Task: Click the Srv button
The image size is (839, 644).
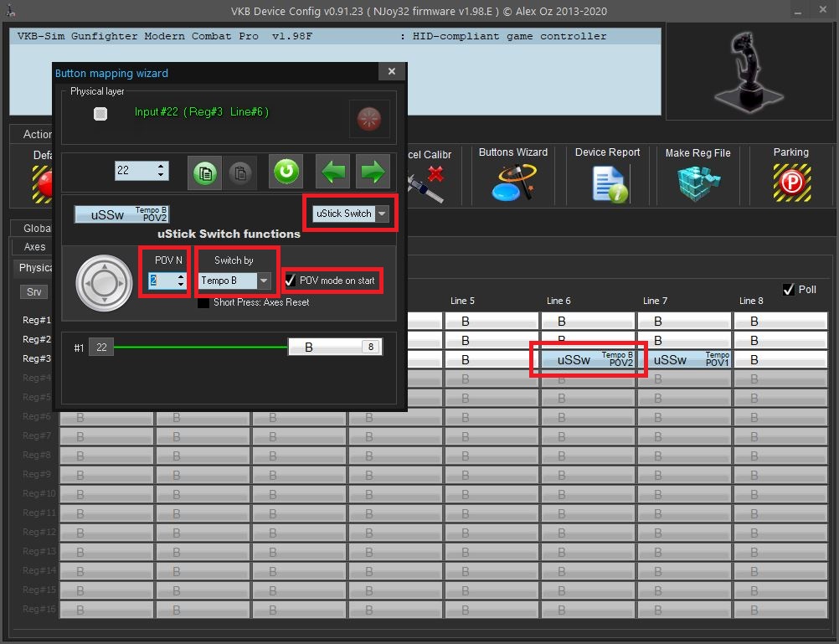Action: [x=33, y=291]
